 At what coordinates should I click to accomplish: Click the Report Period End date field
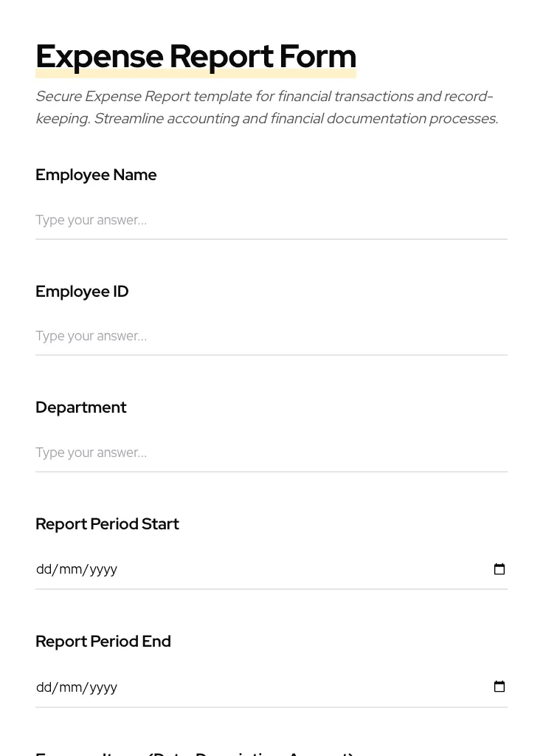[221, 687]
